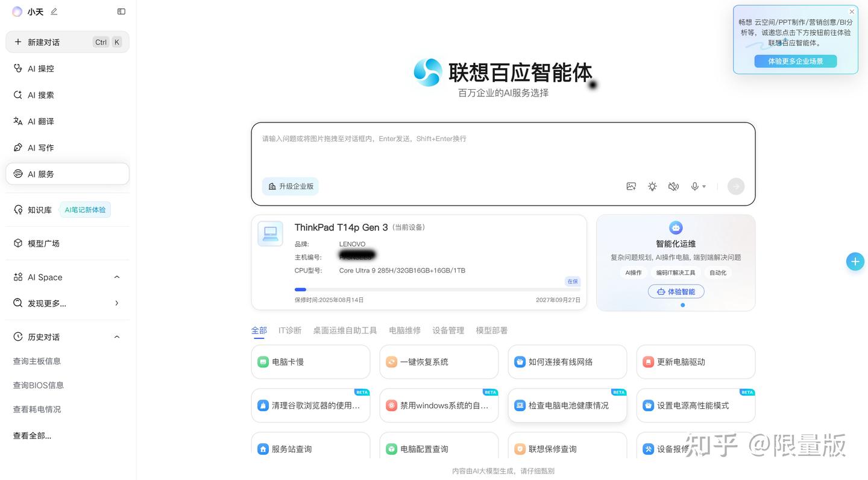The height and width of the screenshot is (480, 868).
Task: Select the 全部 tab
Action: click(259, 330)
